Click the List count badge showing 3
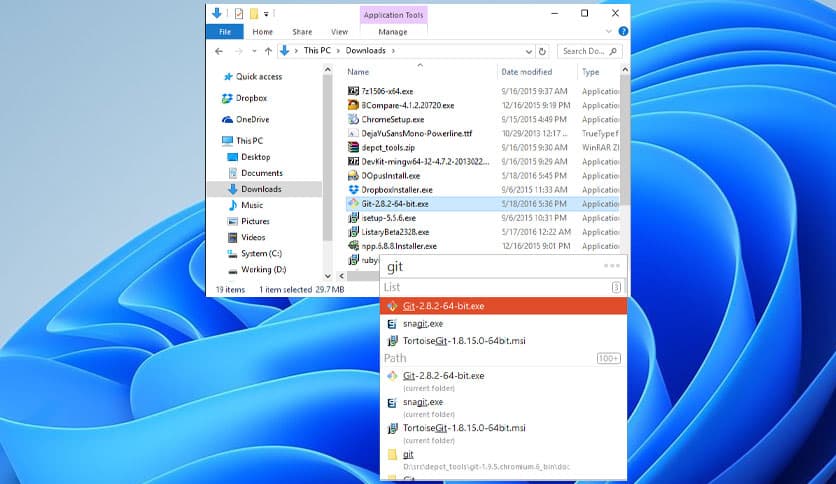Viewport: 836px width, 484px height. (616, 287)
